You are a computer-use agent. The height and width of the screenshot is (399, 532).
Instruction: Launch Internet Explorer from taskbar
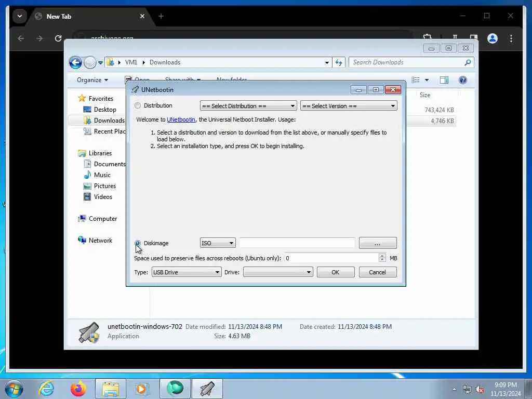click(x=46, y=389)
